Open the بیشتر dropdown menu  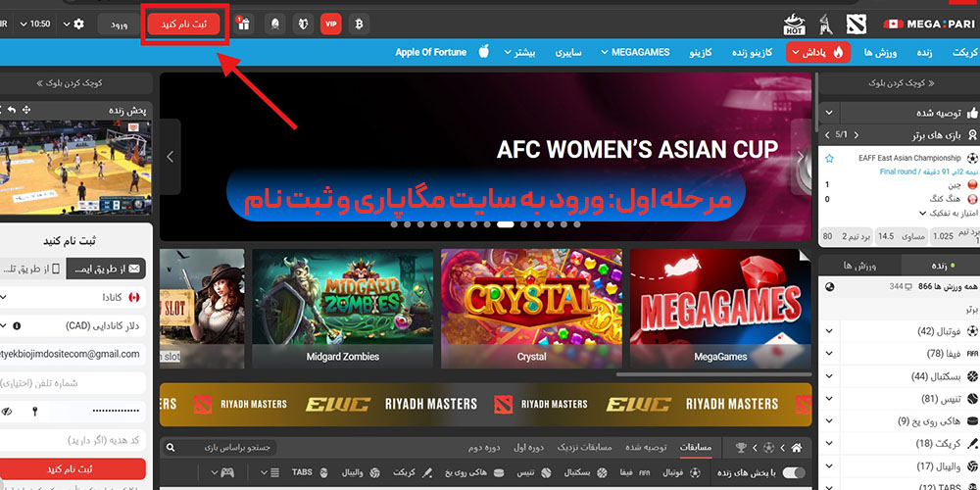[x=518, y=53]
